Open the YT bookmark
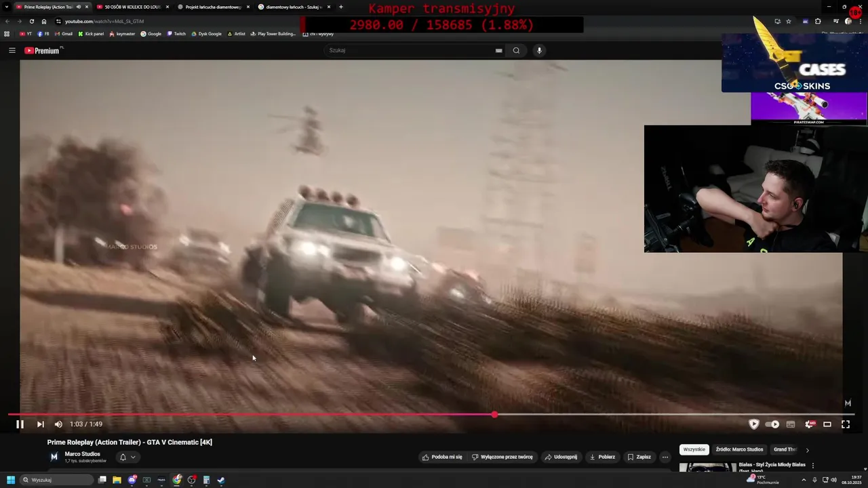The height and width of the screenshot is (488, 868). (x=26, y=34)
